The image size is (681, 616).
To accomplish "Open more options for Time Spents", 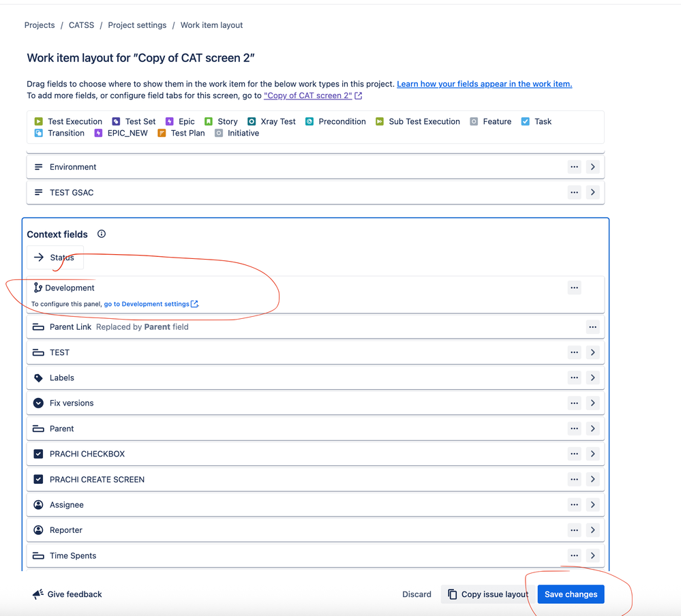I will tap(574, 555).
